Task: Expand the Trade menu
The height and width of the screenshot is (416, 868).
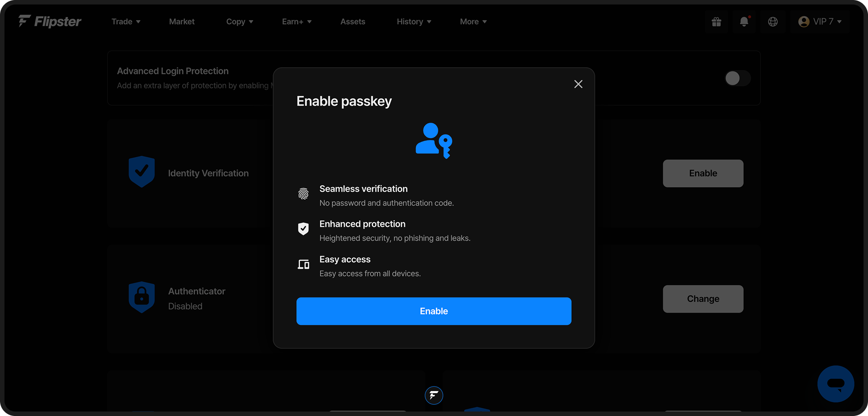Action: (x=126, y=21)
